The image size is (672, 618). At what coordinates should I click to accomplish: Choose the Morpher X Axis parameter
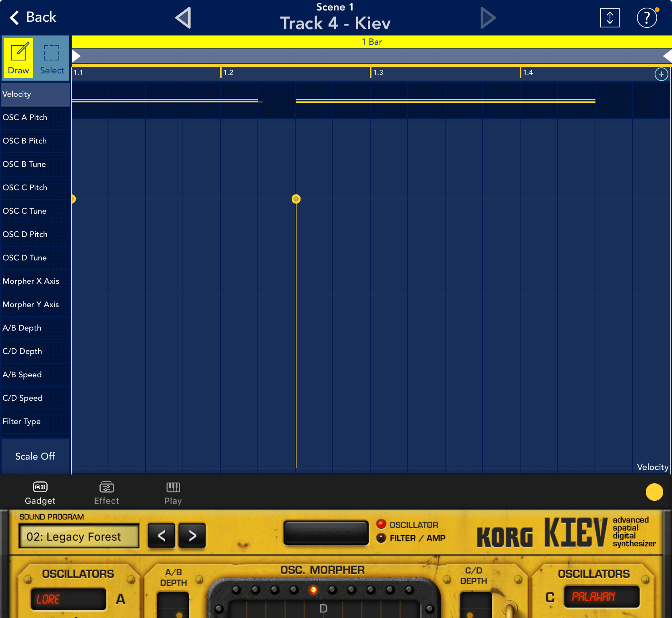coord(35,281)
